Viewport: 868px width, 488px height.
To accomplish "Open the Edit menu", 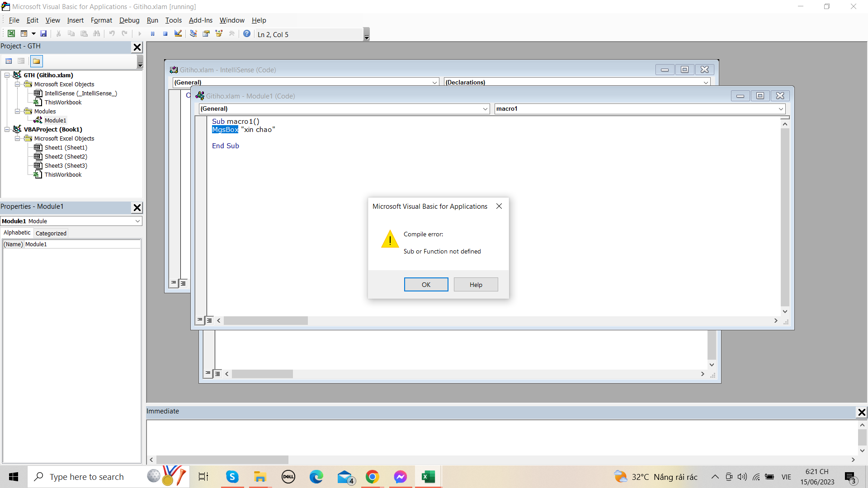I will pos(33,20).
